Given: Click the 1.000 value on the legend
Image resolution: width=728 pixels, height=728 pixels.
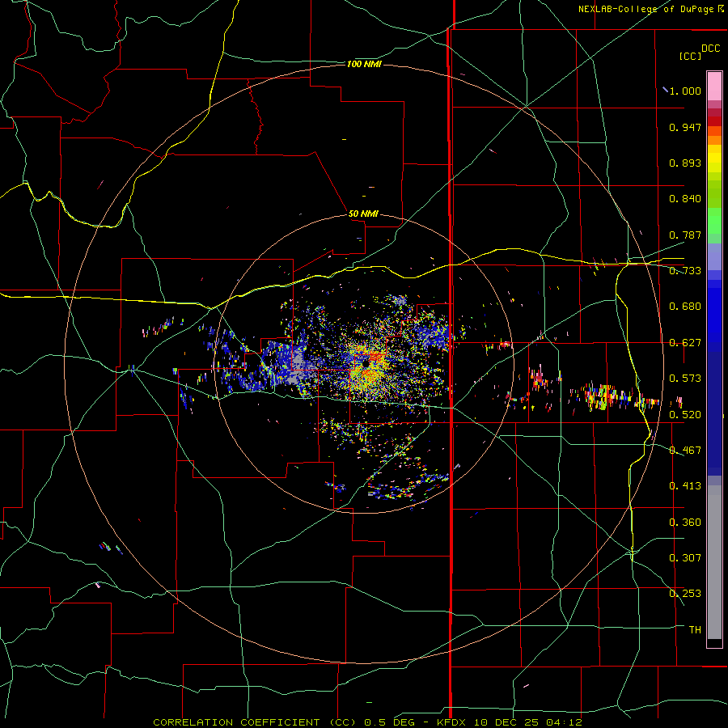Looking at the screenshot, I should click(x=685, y=91).
